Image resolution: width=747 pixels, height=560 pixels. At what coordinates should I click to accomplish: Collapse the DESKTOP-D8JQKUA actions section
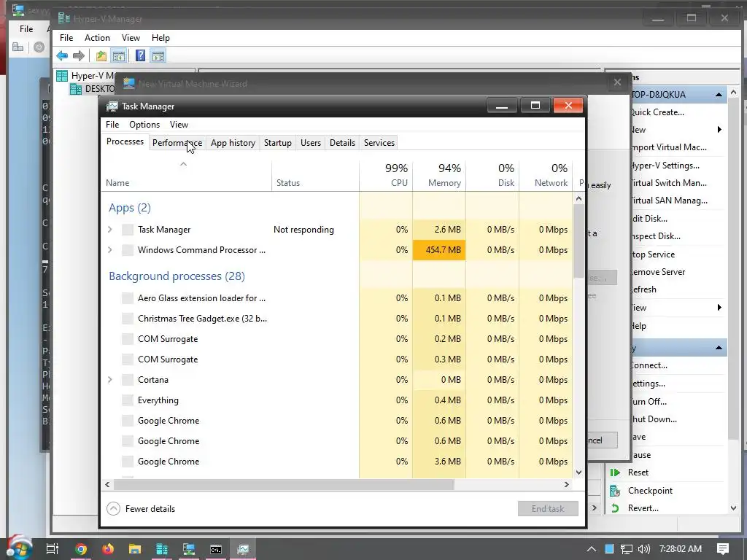[x=719, y=95]
